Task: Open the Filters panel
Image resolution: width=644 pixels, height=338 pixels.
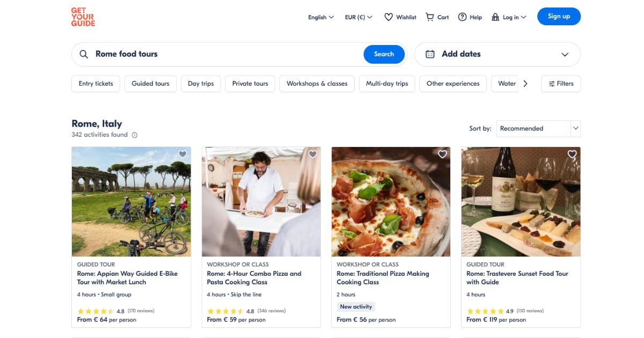Action: [x=561, y=84]
